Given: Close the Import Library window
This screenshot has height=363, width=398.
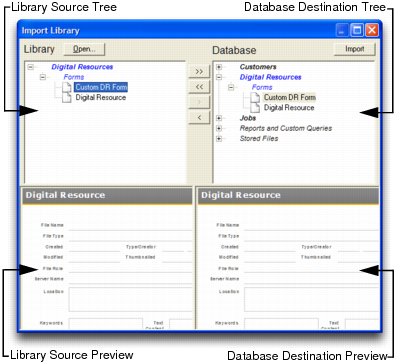Looking at the screenshot, I should point(372,30).
